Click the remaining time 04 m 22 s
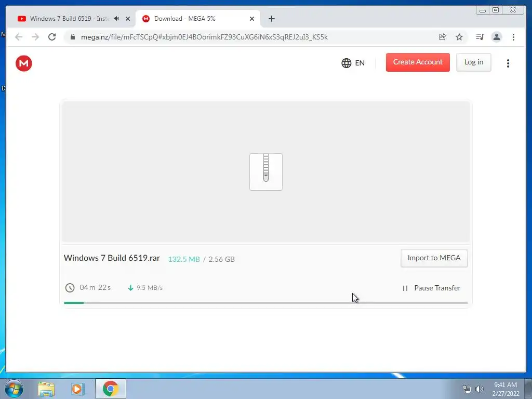Screen dimensions: 532x399 coord(95,288)
